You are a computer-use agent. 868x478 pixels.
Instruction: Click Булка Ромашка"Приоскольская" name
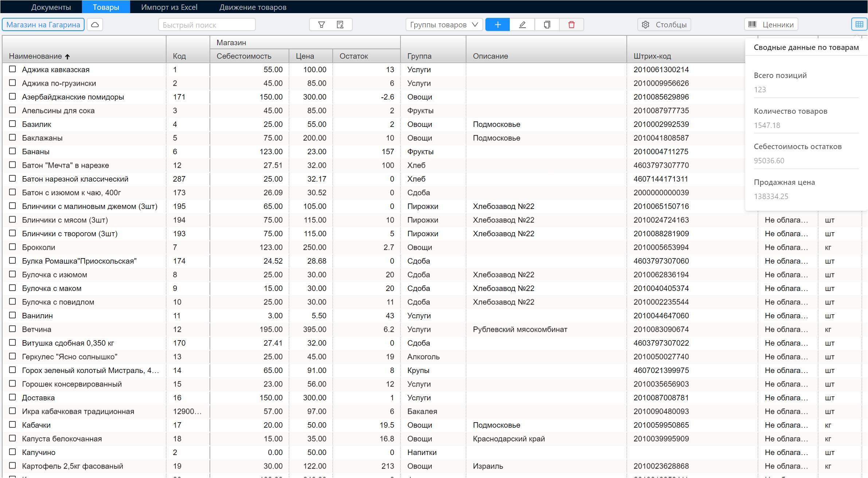point(79,261)
